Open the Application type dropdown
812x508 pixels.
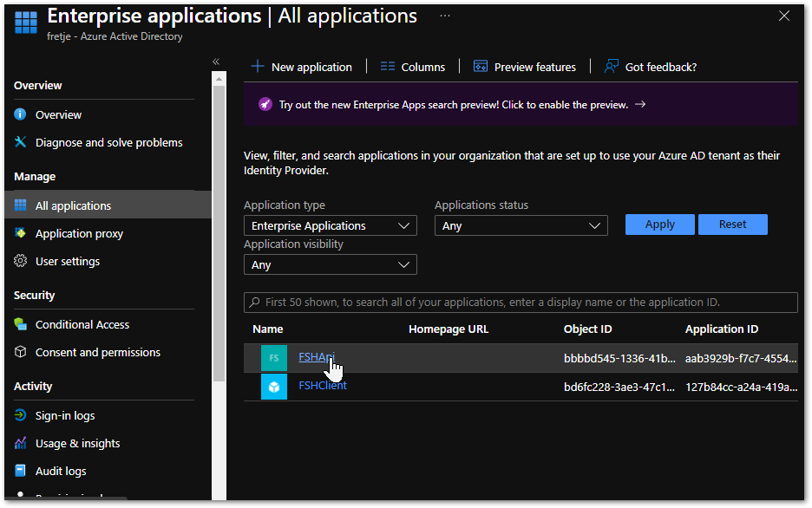330,225
